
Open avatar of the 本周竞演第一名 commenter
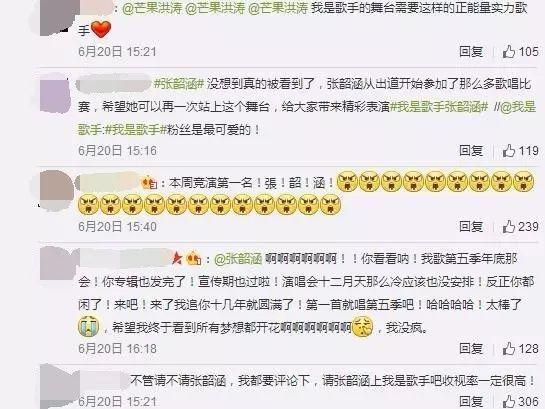[57, 190]
